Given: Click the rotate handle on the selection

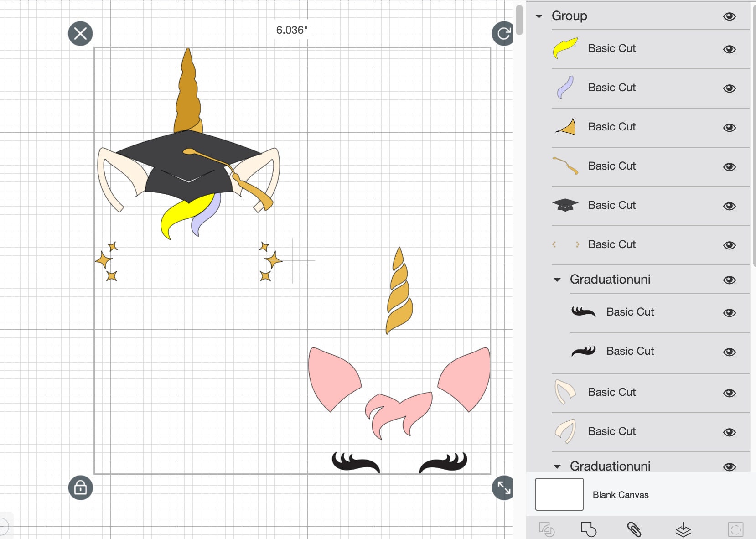Looking at the screenshot, I should pyautogui.click(x=503, y=33).
